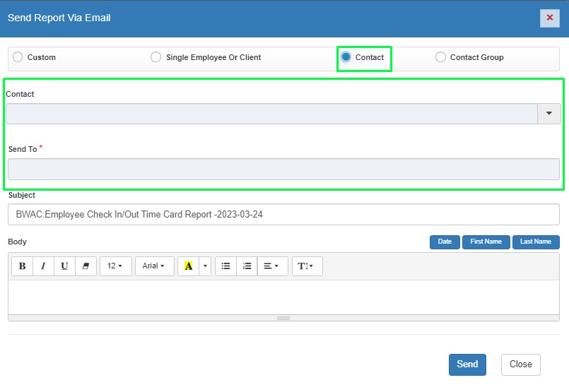569x392 pixels.
Task: Toggle bold formatting in body editor
Action: pos(22,266)
